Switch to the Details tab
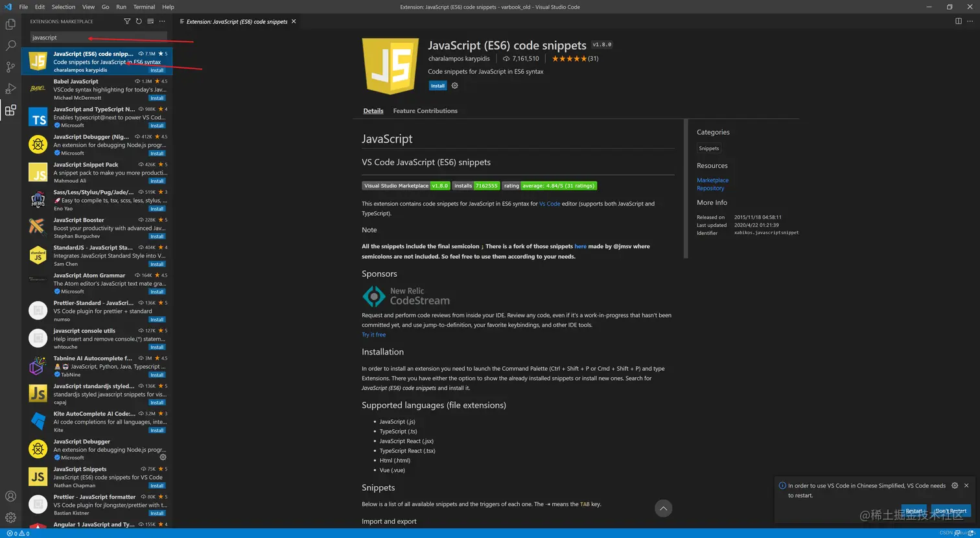The height and width of the screenshot is (538, 980). click(x=373, y=111)
